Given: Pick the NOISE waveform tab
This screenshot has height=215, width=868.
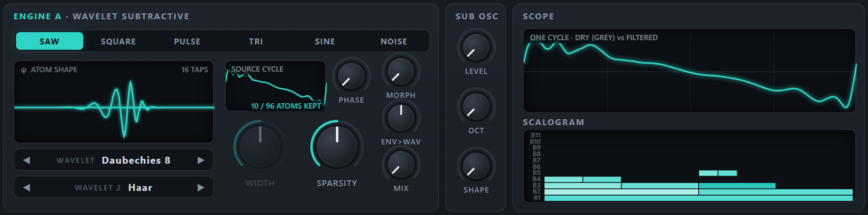Looking at the screenshot, I should click(394, 41).
